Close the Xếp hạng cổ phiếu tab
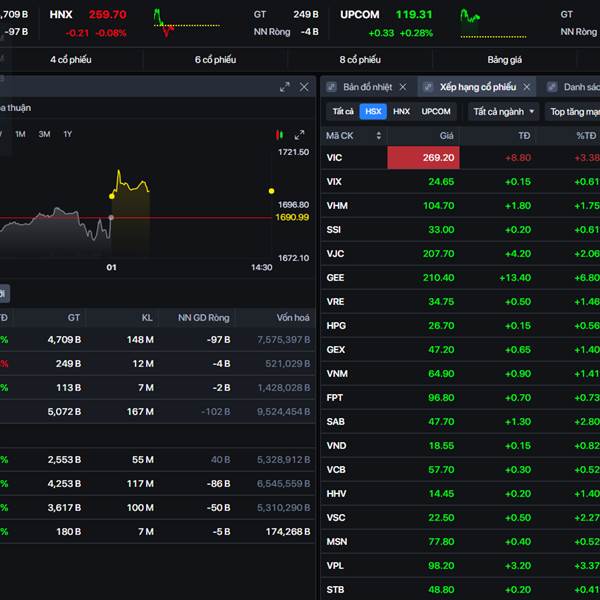Screen dimensions: 600x600 (525, 87)
